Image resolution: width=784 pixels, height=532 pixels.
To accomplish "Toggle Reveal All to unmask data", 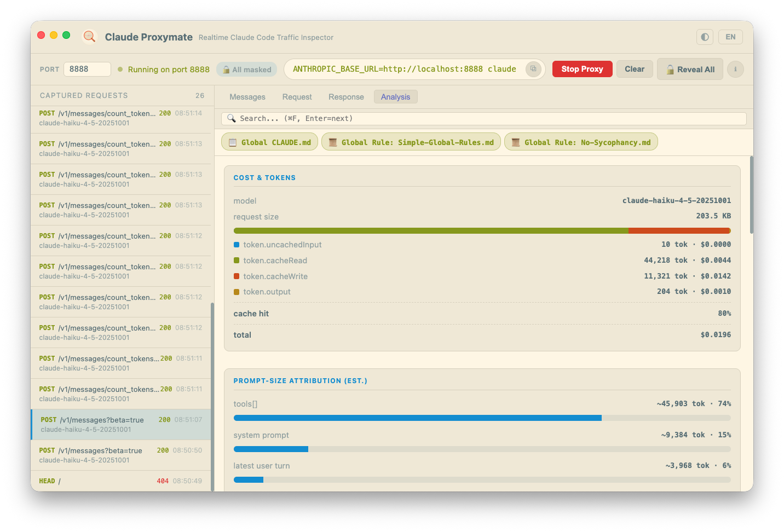I will (690, 70).
